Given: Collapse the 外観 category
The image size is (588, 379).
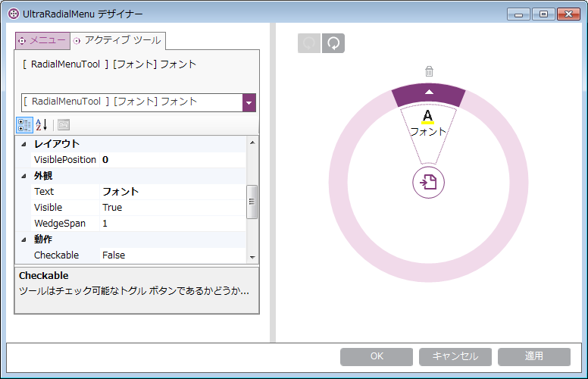Looking at the screenshot, I should coord(23,176).
